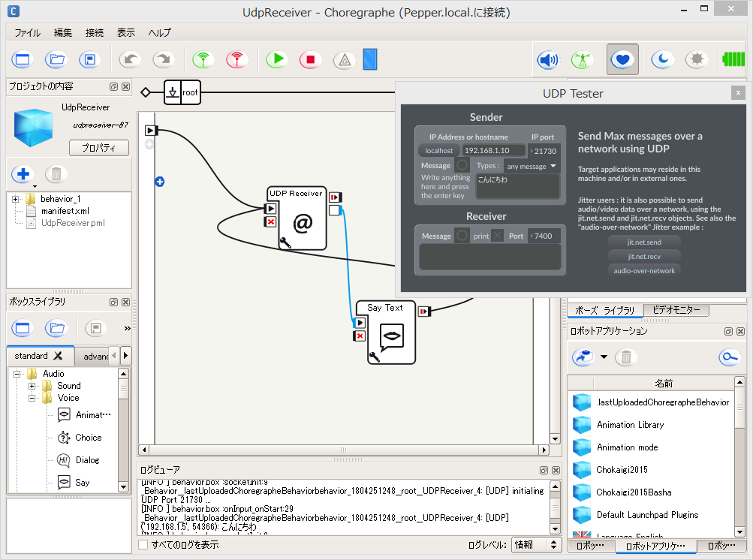Toggle autonomous life heart button
Image resolution: width=753 pixels, height=560 pixels.
click(x=622, y=59)
